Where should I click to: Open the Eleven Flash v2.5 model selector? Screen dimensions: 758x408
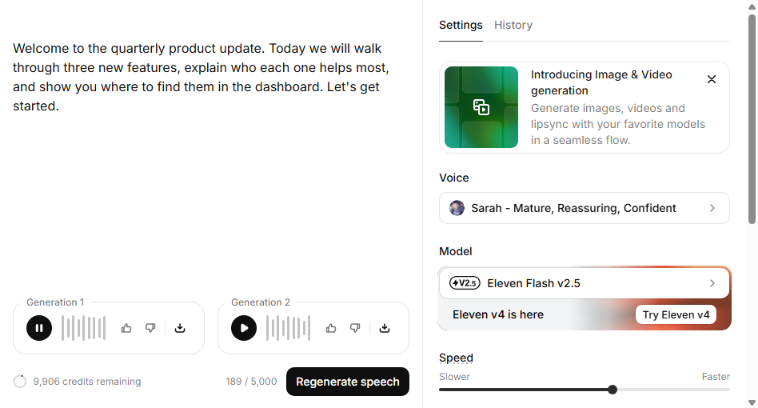(584, 283)
